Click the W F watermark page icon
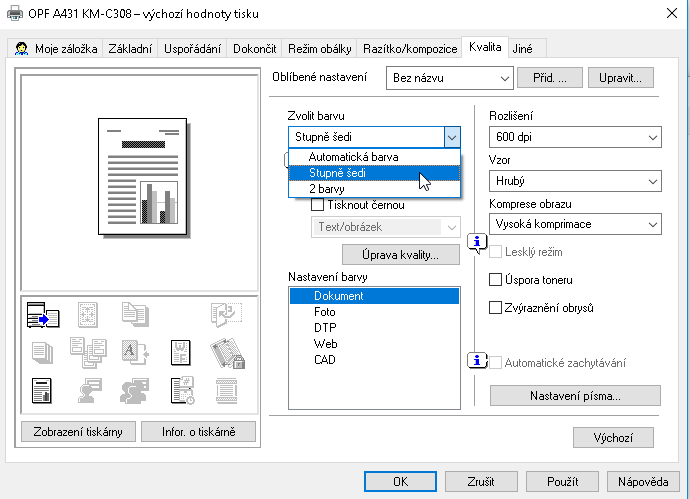This screenshot has width=690, height=499. coord(181,351)
